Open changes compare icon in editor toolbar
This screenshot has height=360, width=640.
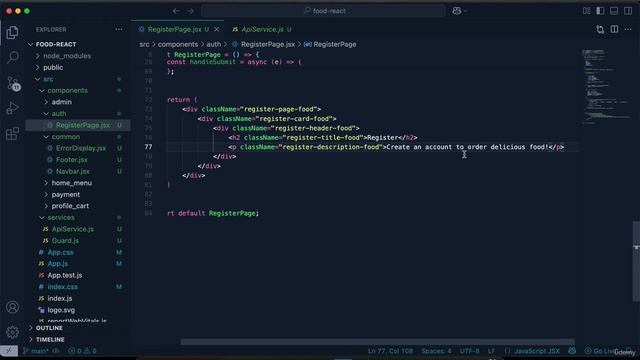(600, 29)
